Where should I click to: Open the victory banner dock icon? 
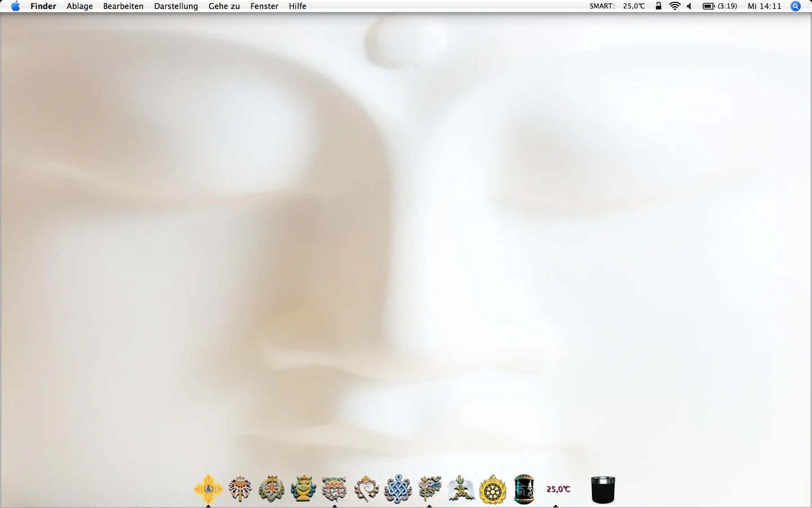pos(429,489)
